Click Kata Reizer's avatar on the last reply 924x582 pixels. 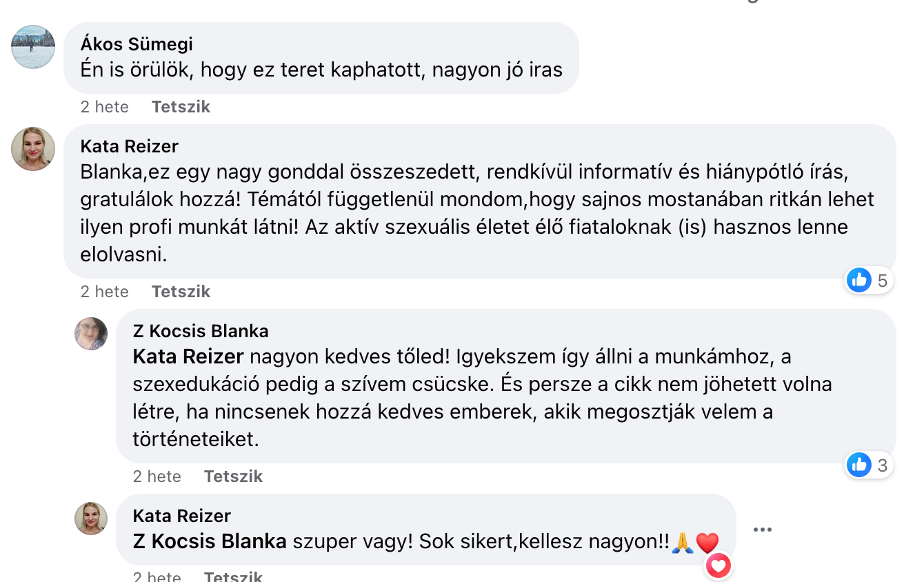click(x=91, y=519)
